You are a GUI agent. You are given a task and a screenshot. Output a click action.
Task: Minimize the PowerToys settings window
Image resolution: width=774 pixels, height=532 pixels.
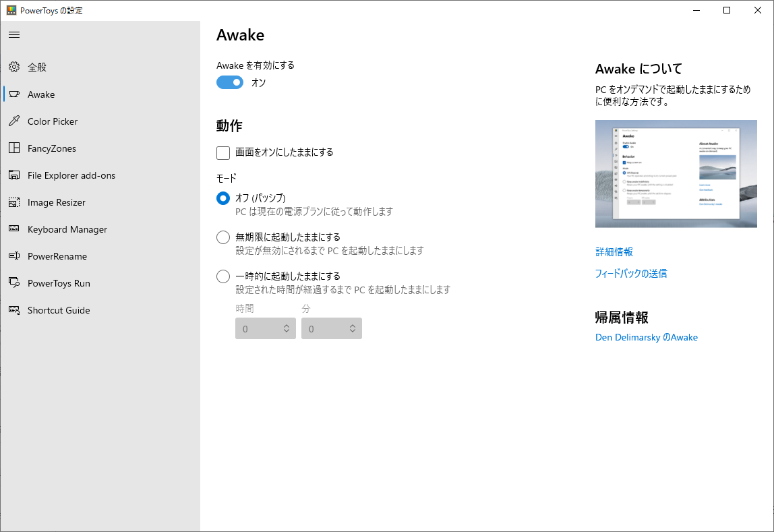click(x=696, y=10)
